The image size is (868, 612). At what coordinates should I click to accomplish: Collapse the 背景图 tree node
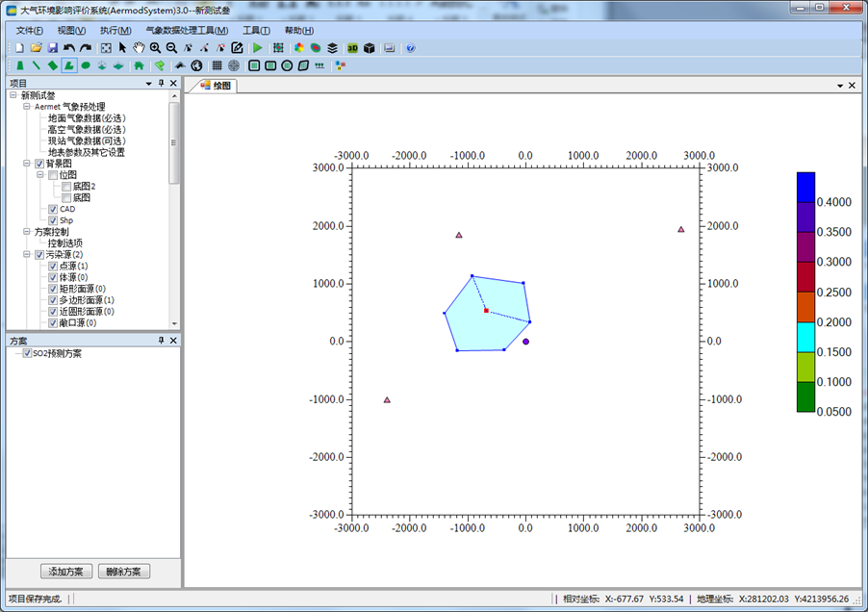pos(27,164)
